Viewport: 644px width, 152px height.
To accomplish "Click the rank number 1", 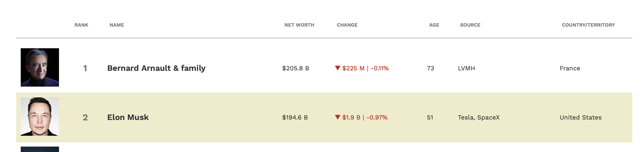I will (x=85, y=68).
